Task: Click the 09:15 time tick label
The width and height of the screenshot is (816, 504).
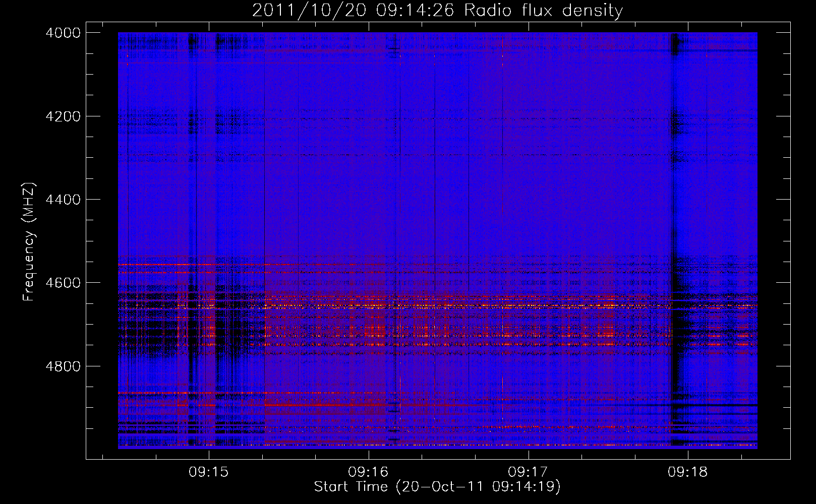Action: point(209,472)
